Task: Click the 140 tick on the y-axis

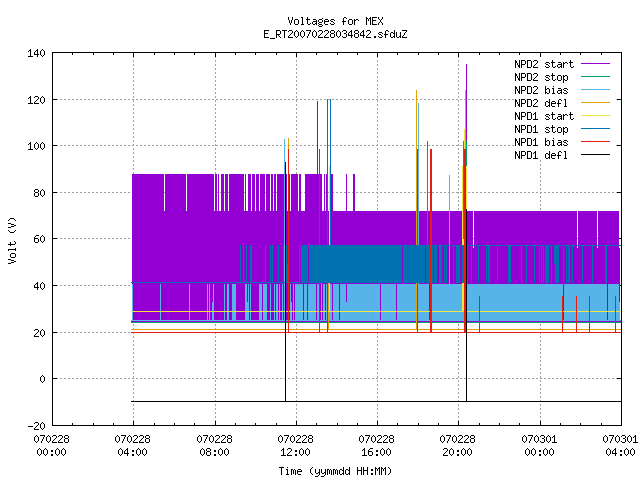Action: pyautogui.click(x=36, y=53)
